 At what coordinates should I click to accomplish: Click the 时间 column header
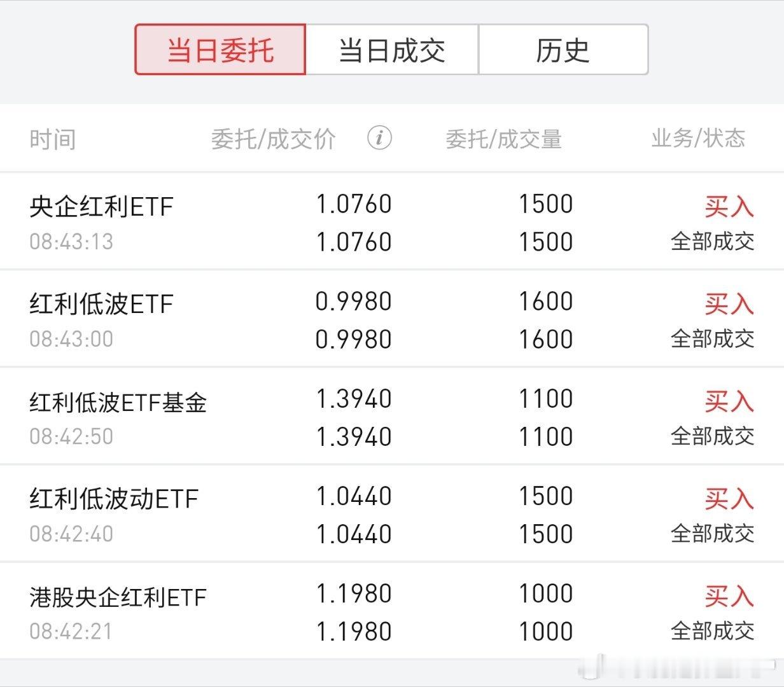(53, 139)
